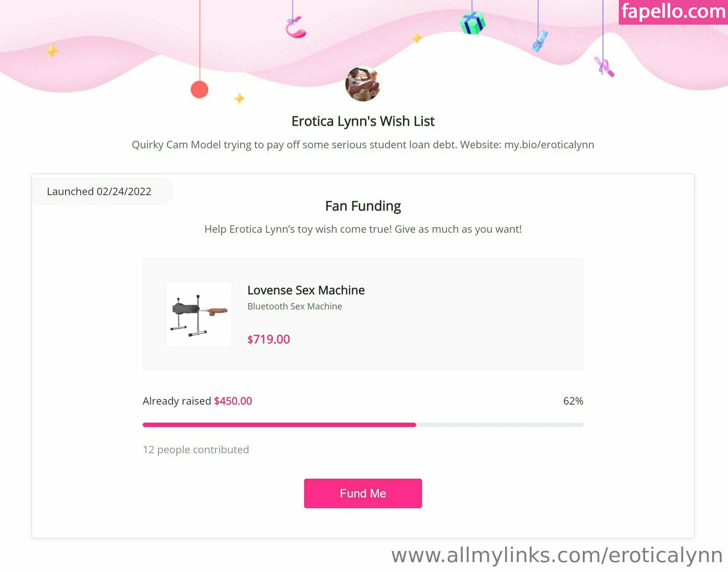Screen dimensions: 728x572
Task: Select the Lovense Sex Machine product title
Action: pyautogui.click(x=306, y=290)
